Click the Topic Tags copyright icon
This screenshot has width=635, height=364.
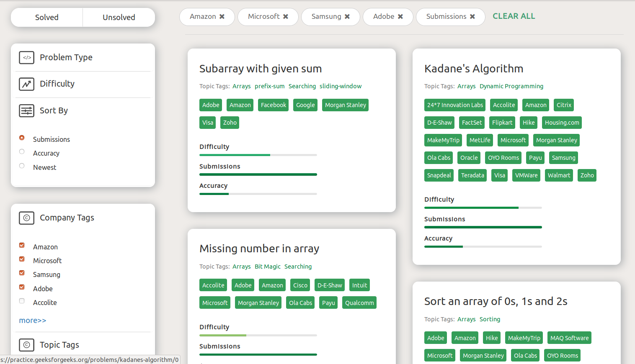point(26,345)
